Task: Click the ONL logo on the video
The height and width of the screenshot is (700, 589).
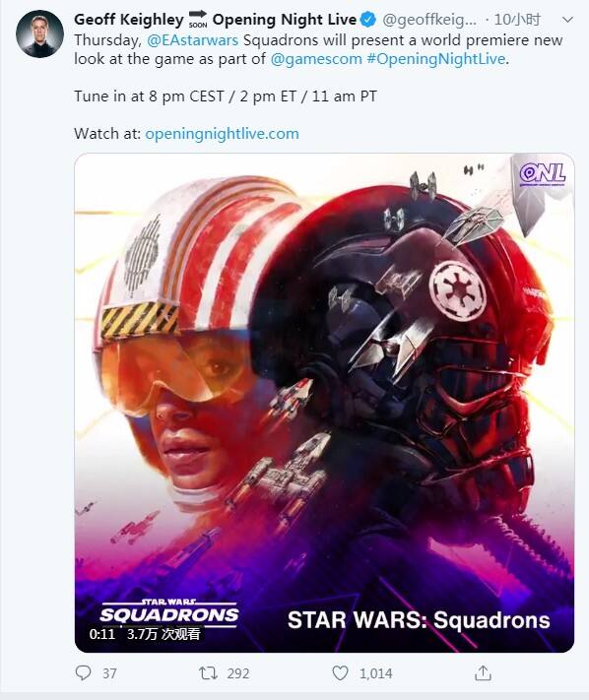Action: coord(542,174)
